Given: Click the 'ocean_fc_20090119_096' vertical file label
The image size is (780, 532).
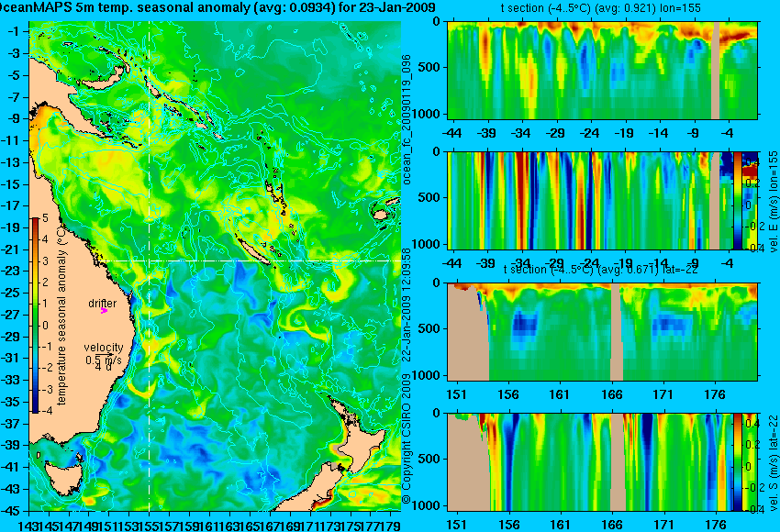Looking at the screenshot, I should [x=407, y=118].
